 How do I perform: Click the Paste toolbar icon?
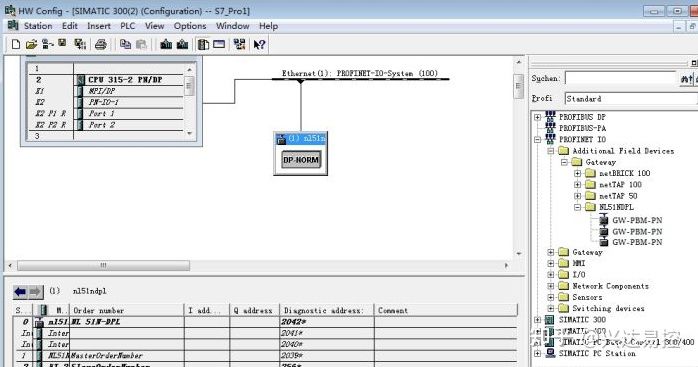tap(141, 44)
